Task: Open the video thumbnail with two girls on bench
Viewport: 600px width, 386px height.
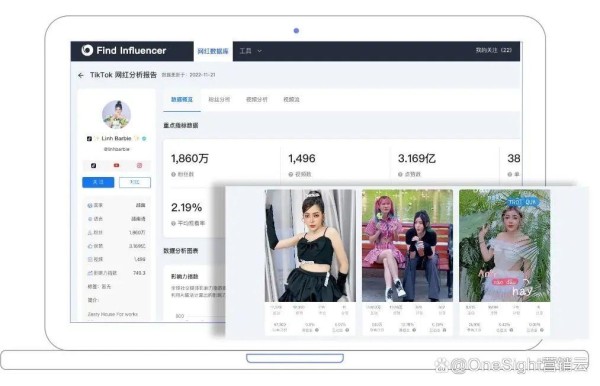Action: point(408,245)
